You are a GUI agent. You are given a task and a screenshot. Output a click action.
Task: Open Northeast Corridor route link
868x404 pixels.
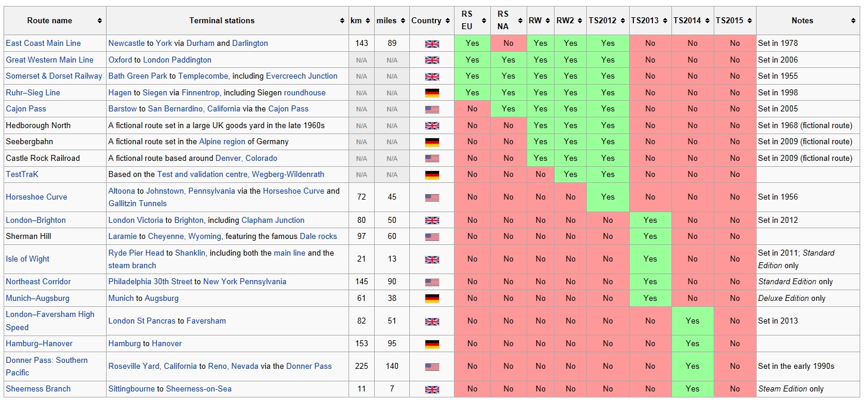(38, 281)
